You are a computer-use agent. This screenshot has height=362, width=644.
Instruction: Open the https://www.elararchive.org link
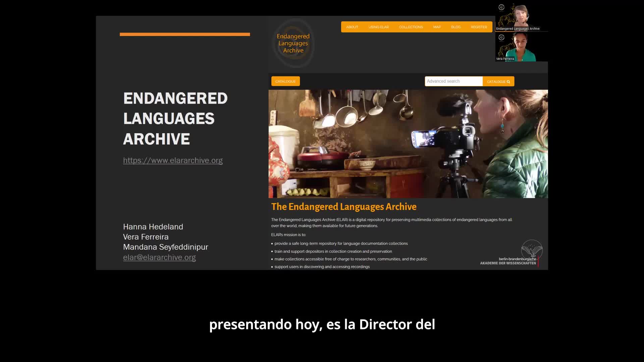tap(173, 161)
